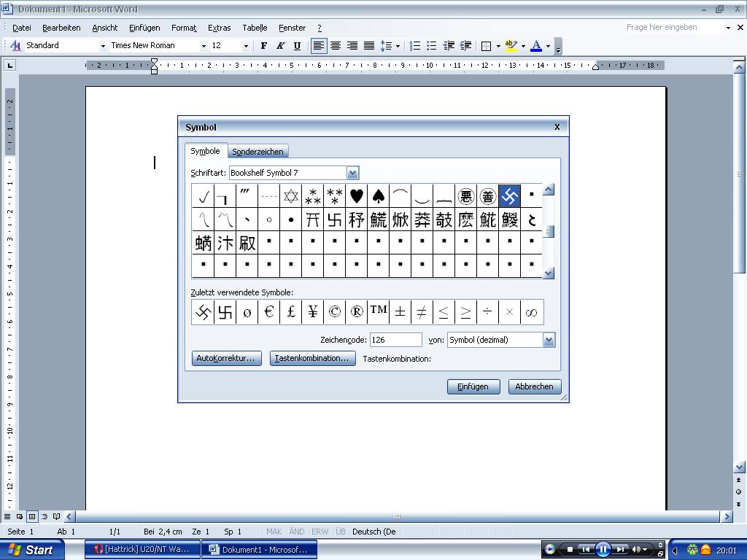747x560 pixels.
Task: Expand the font color dropdown arrow
Action: [x=549, y=46]
